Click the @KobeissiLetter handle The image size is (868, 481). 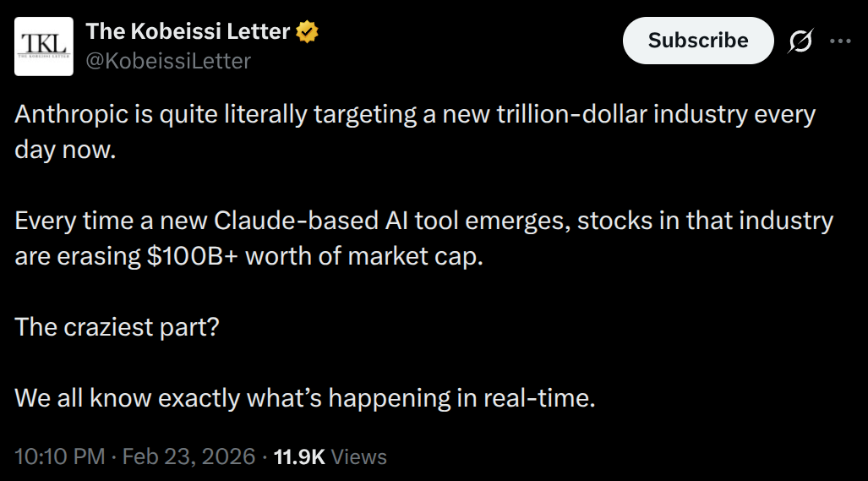pos(168,61)
